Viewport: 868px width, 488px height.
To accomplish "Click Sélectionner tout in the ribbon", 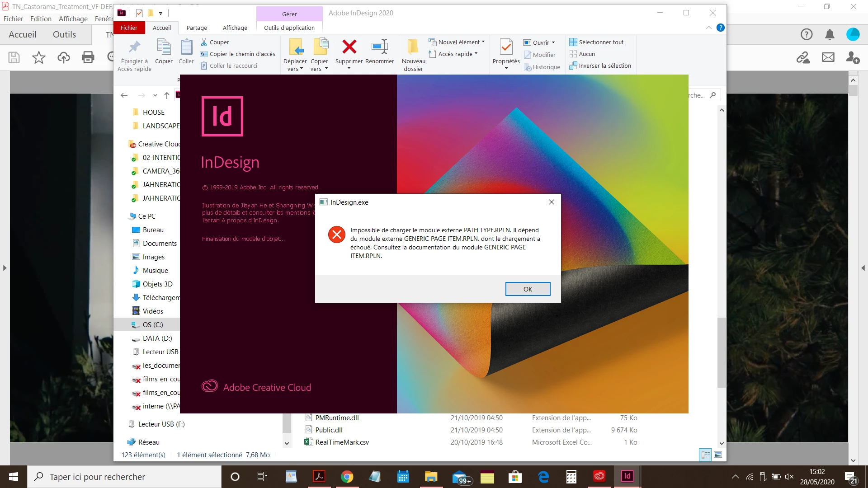I will pyautogui.click(x=600, y=42).
